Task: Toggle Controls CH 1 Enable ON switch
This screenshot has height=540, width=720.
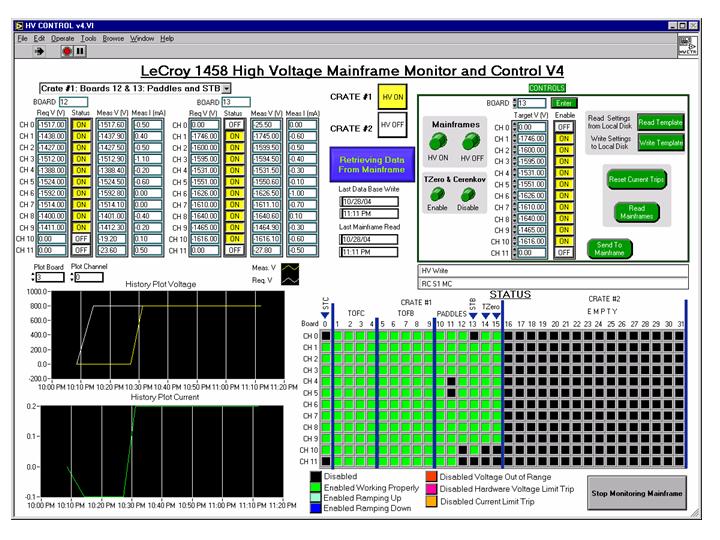Action: 564,139
